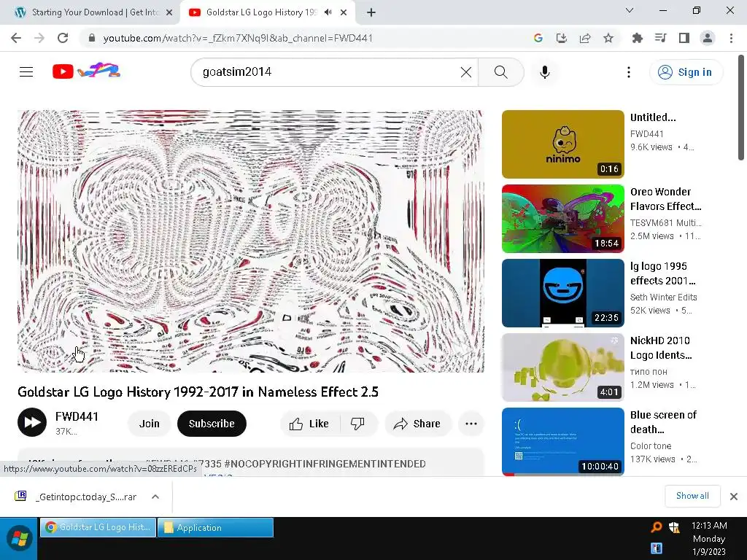Click the video title text
The height and width of the screenshot is (560, 747).
(198, 392)
